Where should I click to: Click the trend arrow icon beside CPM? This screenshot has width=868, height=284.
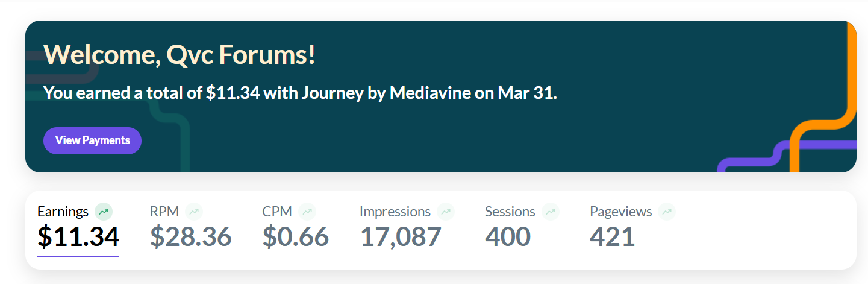307,212
